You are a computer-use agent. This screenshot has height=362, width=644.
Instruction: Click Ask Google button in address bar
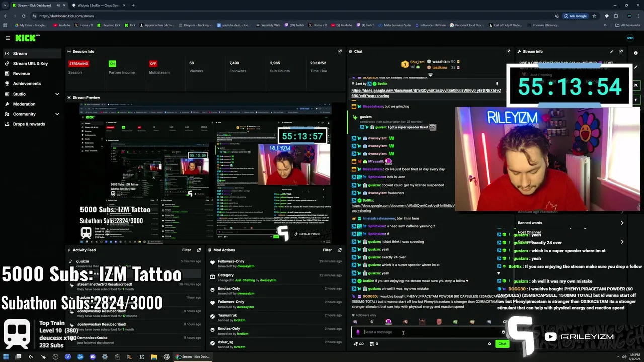(575, 16)
